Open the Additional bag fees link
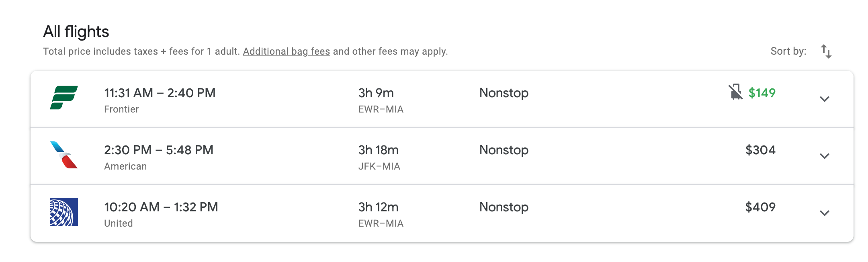Image resolution: width=868 pixels, height=262 pixels. (x=286, y=51)
